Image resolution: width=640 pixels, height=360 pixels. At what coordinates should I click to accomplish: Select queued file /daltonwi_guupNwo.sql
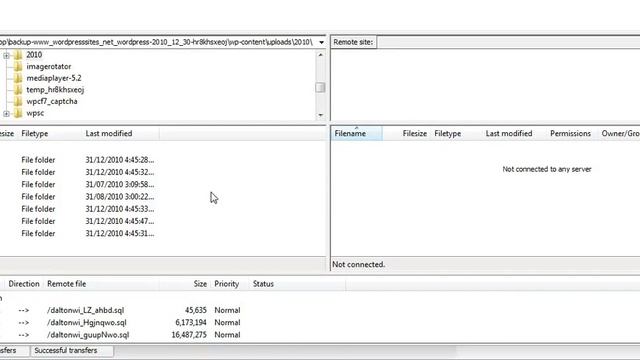[x=88, y=335]
